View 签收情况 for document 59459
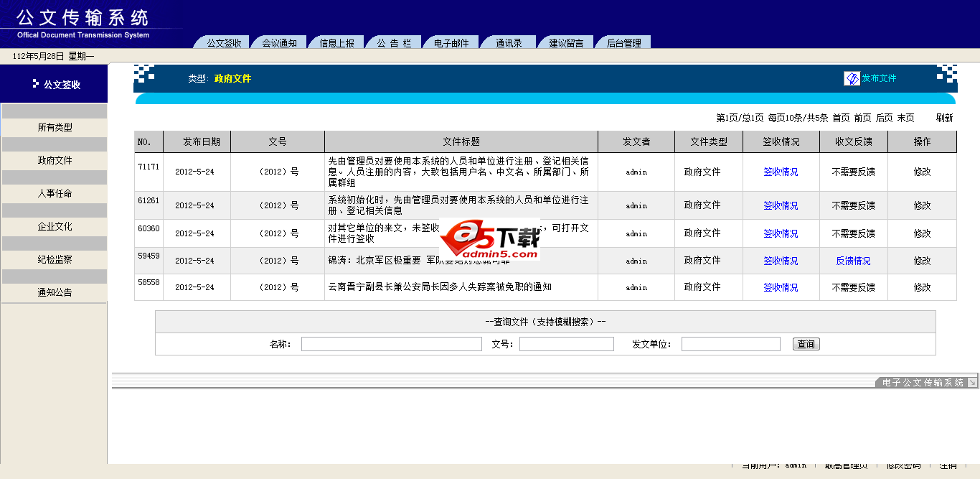The height and width of the screenshot is (479, 980). click(x=781, y=261)
